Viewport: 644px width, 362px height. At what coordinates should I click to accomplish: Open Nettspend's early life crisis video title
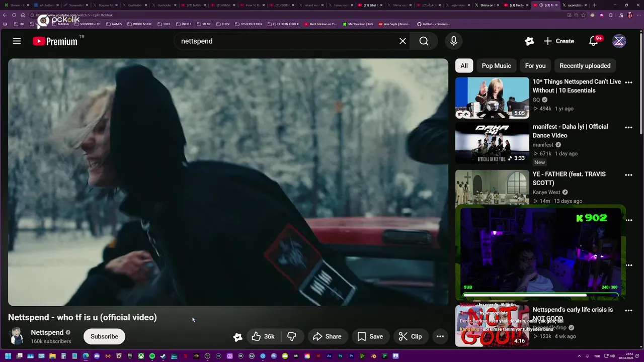point(573,314)
